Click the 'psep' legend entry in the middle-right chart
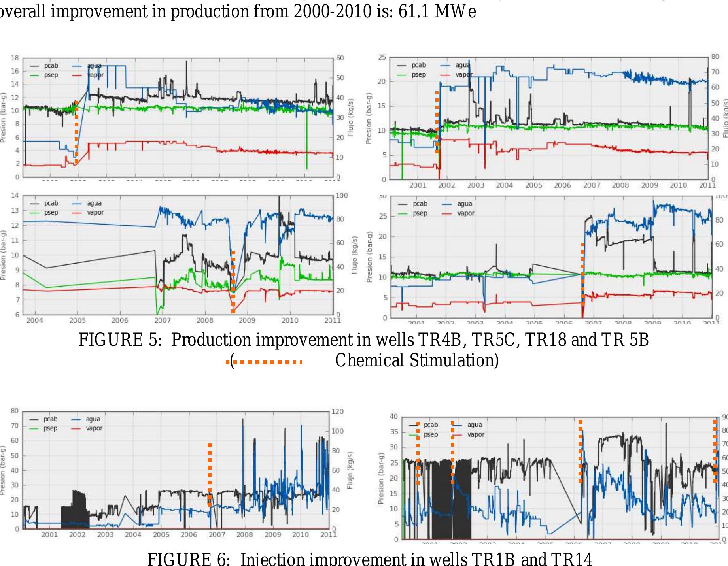Image resolution: width=728 pixels, height=566 pixels. point(420,213)
